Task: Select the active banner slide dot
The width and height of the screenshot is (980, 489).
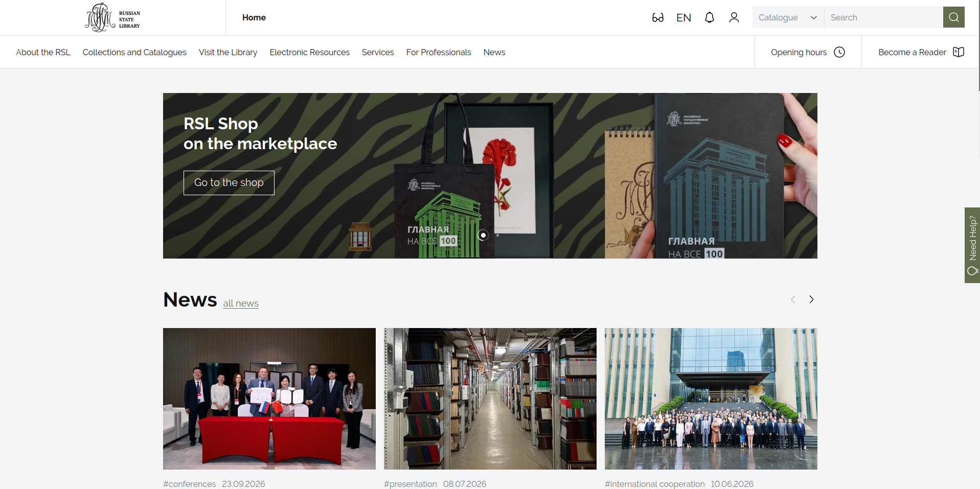Action: (x=483, y=235)
